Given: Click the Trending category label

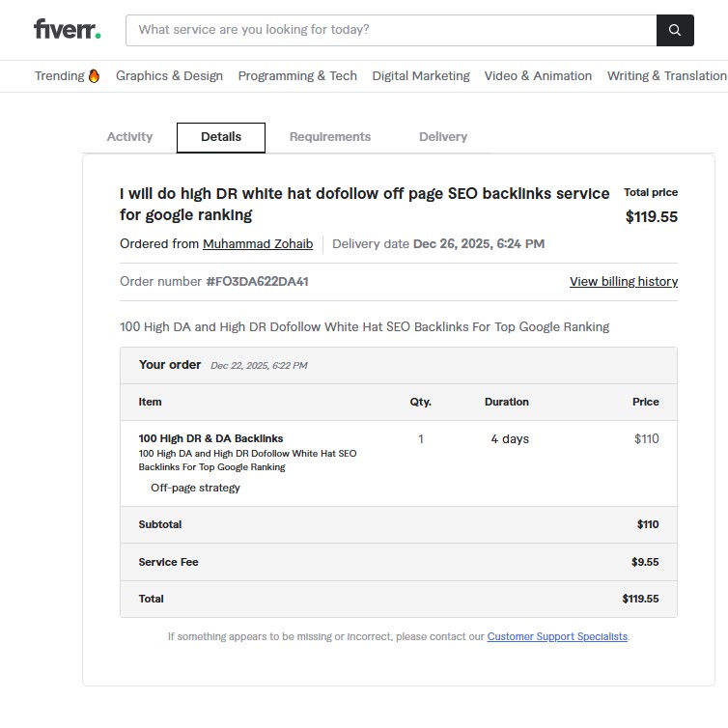Looking at the screenshot, I should pyautogui.click(x=59, y=76).
